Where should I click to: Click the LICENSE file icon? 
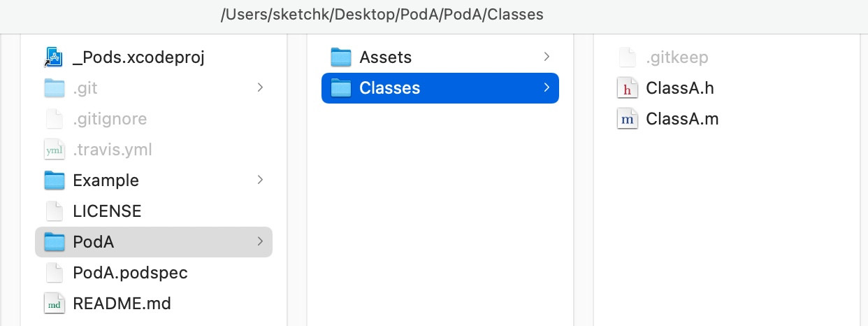coord(54,211)
